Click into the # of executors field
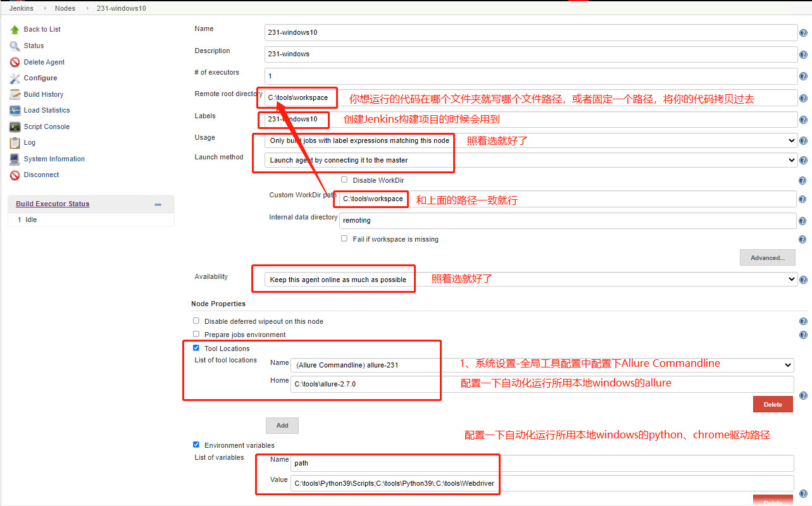Viewport: 812px width, 506px height. [531, 76]
